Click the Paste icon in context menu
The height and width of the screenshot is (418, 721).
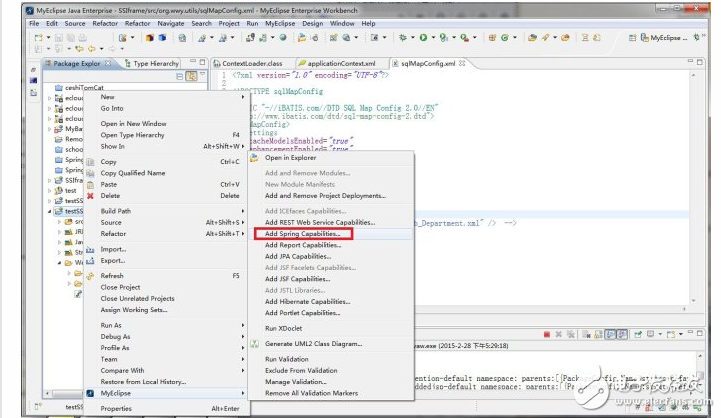(90, 185)
